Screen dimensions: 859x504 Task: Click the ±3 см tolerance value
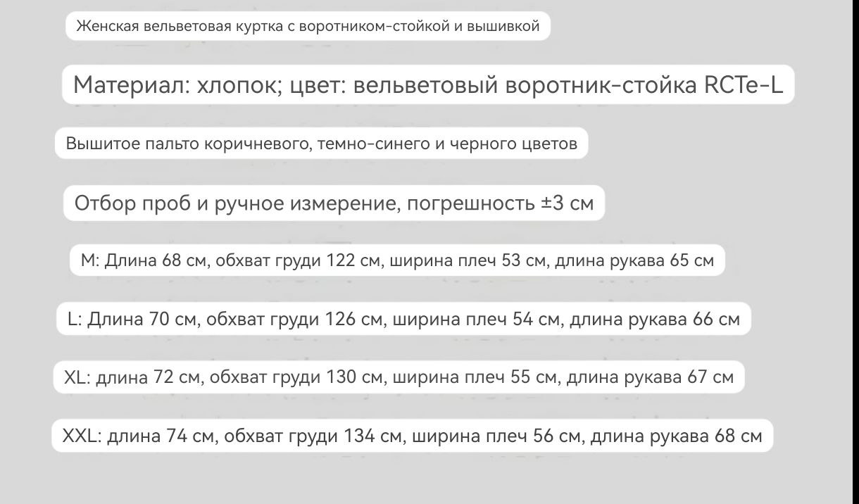click(x=568, y=203)
